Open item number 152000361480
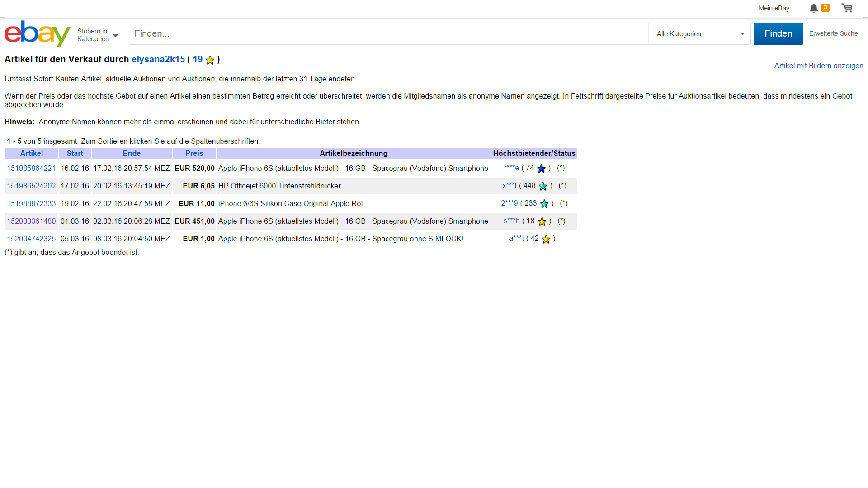The image size is (868, 488). (x=31, y=221)
